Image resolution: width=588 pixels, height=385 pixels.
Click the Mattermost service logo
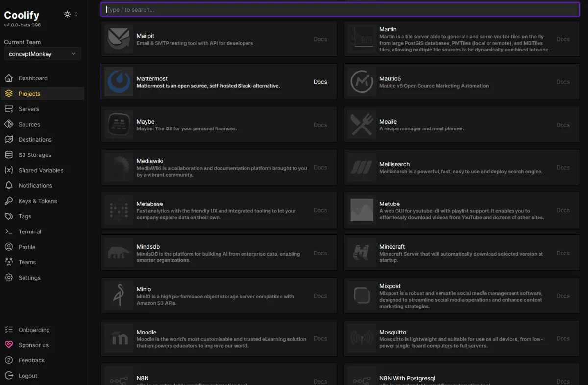click(x=119, y=82)
